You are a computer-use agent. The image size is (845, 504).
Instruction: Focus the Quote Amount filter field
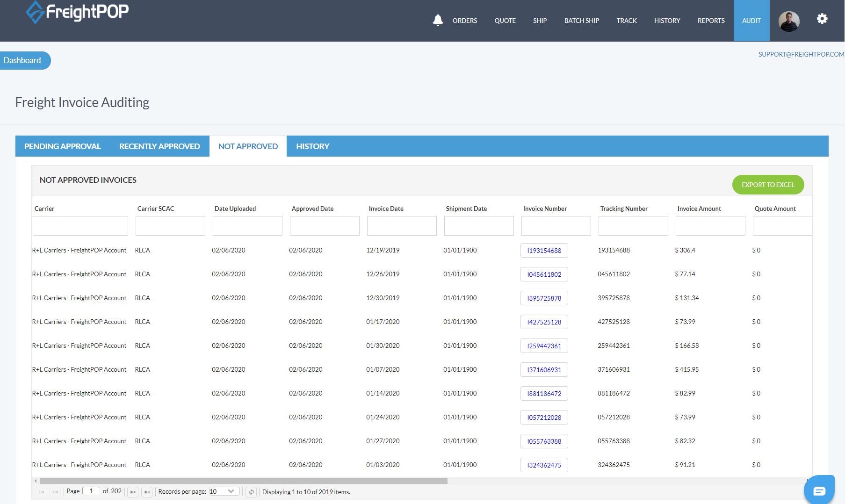coord(782,226)
